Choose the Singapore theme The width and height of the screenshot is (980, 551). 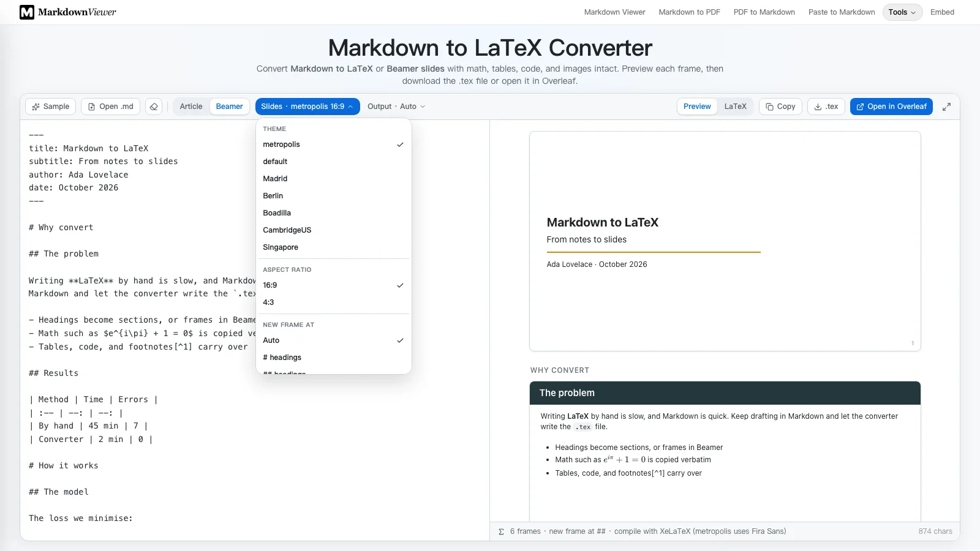click(333, 247)
